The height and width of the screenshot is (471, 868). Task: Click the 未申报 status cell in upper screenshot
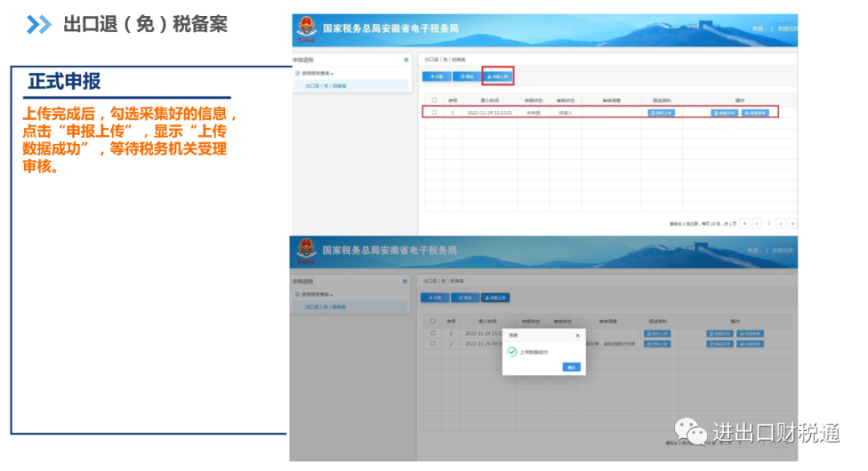pyautogui.click(x=533, y=113)
